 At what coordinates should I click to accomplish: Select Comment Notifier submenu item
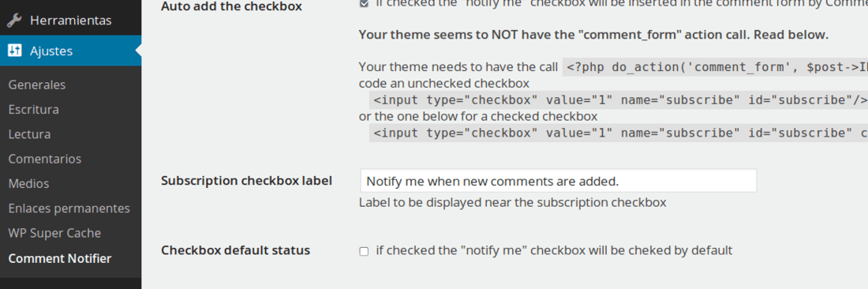pos(60,258)
